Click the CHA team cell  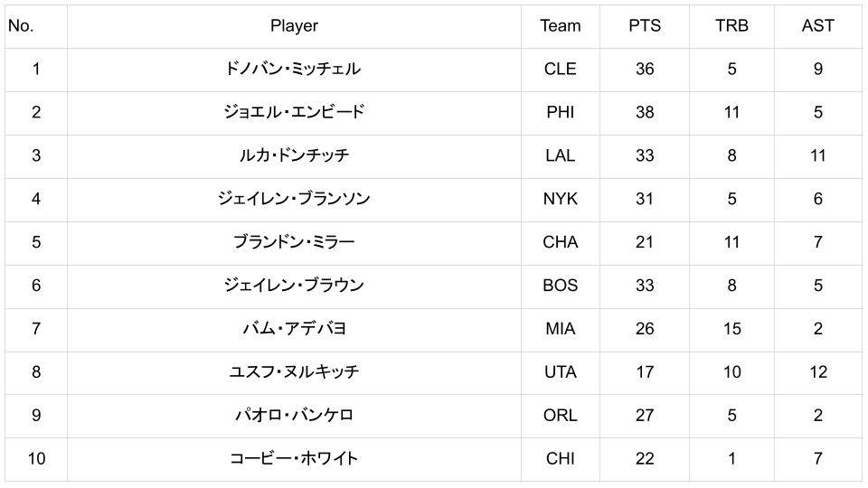click(x=560, y=242)
